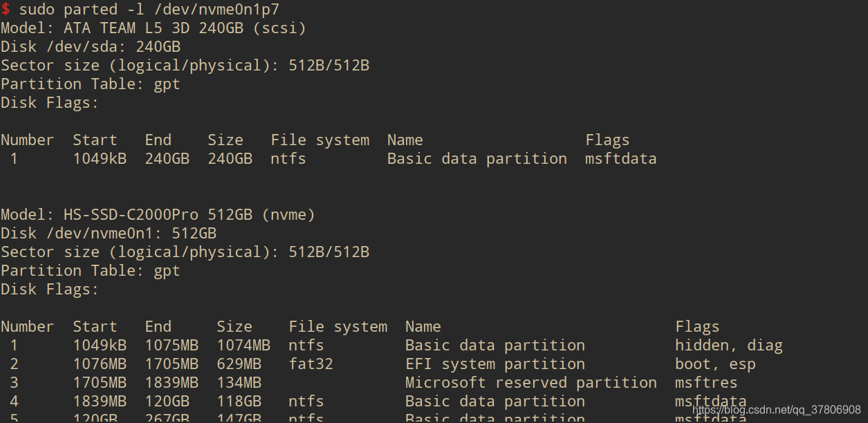868x423 pixels.
Task: Click 'ntfs' in nvme row 4
Action: tap(306, 402)
